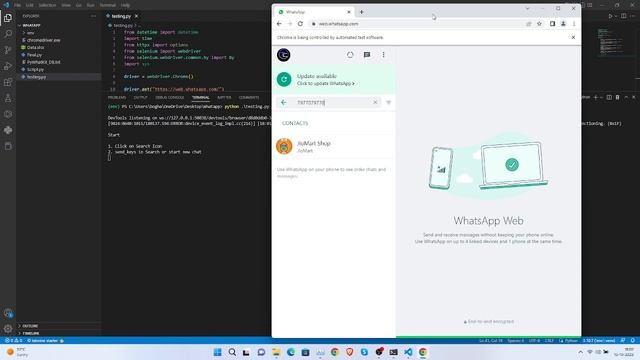Open a new Chrome tab
This screenshot has width=640, height=360.
click(362, 12)
